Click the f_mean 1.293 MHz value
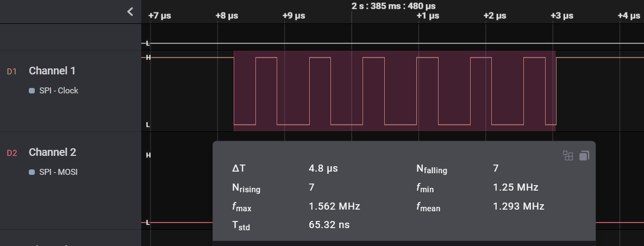This screenshot has width=644, height=246. (518, 206)
